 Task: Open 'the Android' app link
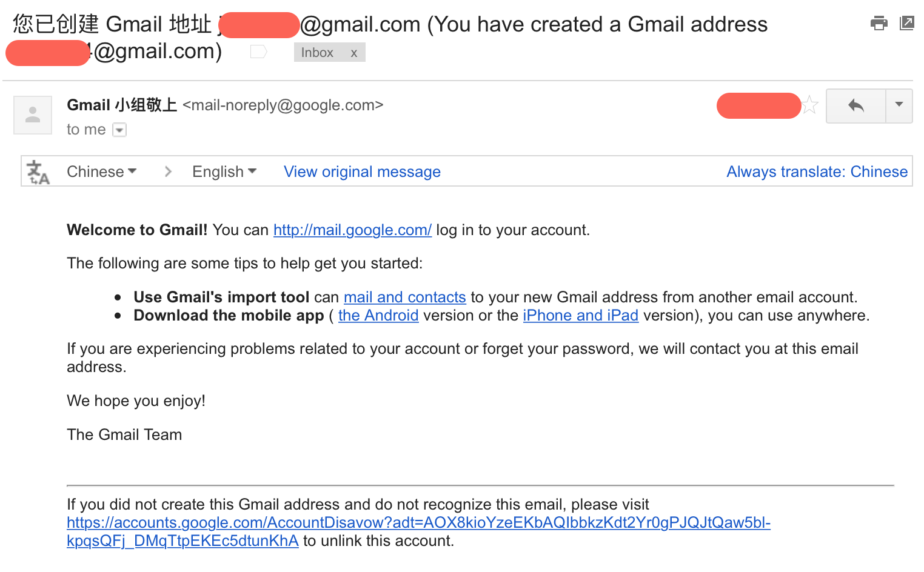[x=378, y=316]
